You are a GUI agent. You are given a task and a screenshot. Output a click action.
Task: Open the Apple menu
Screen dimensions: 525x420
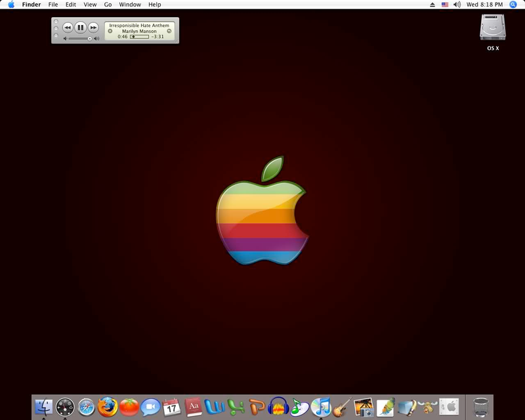click(11, 5)
